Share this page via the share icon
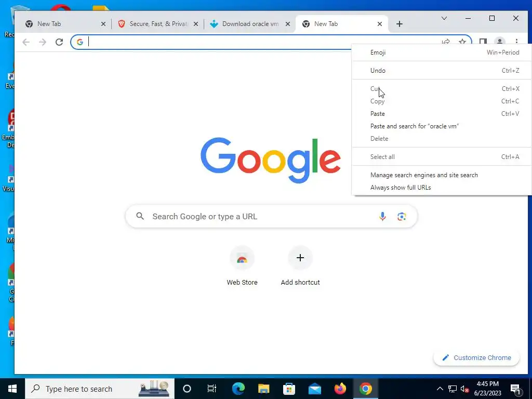 [x=446, y=42]
